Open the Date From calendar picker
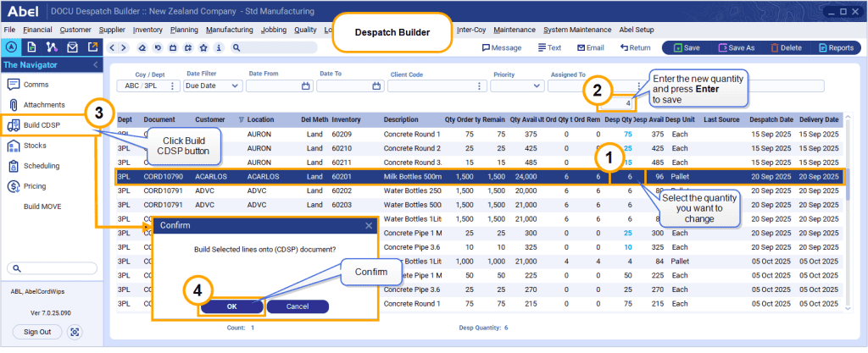Image resolution: width=868 pixels, height=353 pixels. click(306, 85)
